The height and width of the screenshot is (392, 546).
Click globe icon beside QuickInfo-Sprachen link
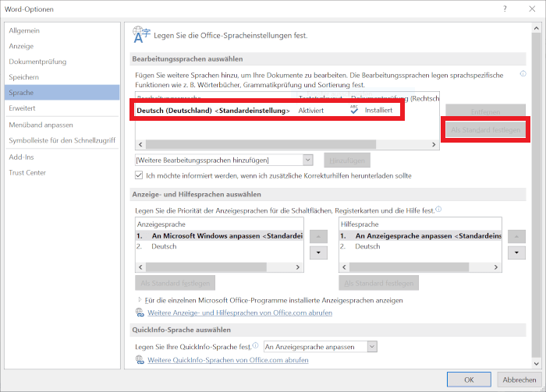click(140, 359)
